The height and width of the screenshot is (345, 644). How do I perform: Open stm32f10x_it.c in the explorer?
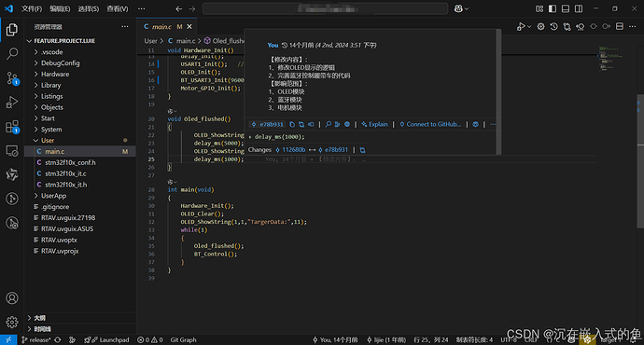65,173
